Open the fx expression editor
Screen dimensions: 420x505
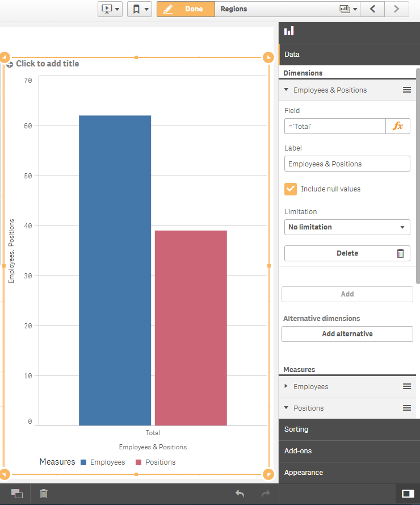398,126
